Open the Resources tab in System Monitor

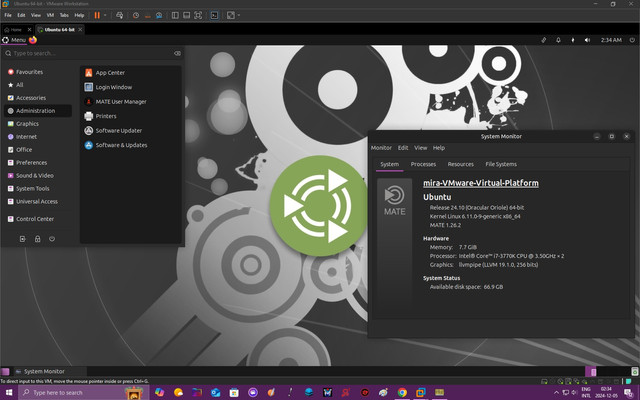pyautogui.click(x=460, y=164)
